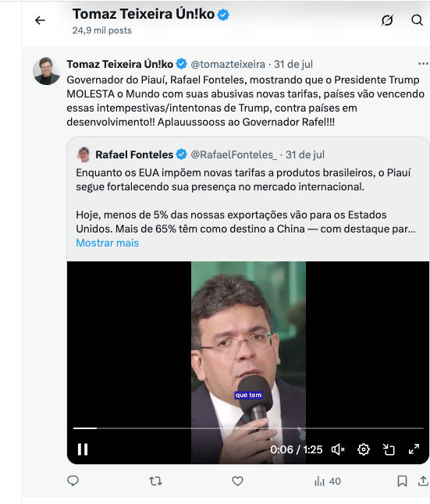This screenshot has width=430, height=504.
Task: View post analytics showing 40 views
Action: pos(328,481)
